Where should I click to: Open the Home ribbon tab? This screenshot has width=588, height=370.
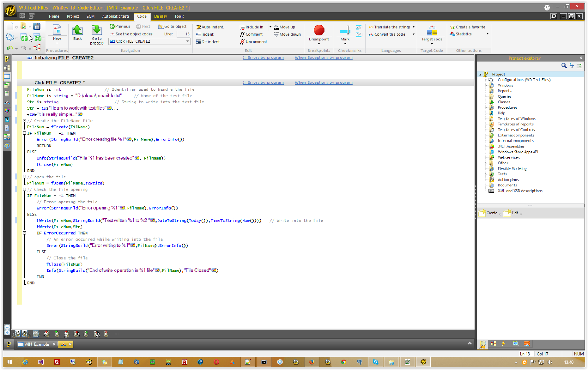click(54, 16)
